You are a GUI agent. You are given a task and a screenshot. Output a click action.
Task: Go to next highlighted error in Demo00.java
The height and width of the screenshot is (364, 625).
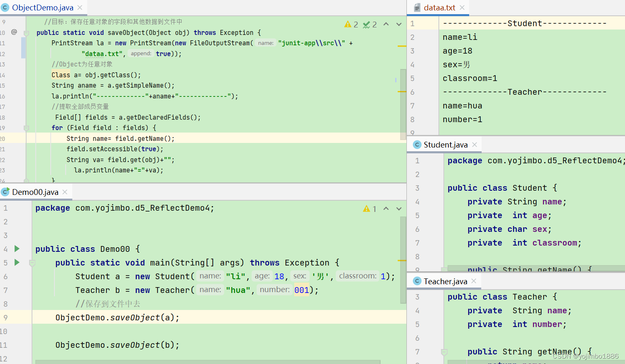(x=399, y=209)
